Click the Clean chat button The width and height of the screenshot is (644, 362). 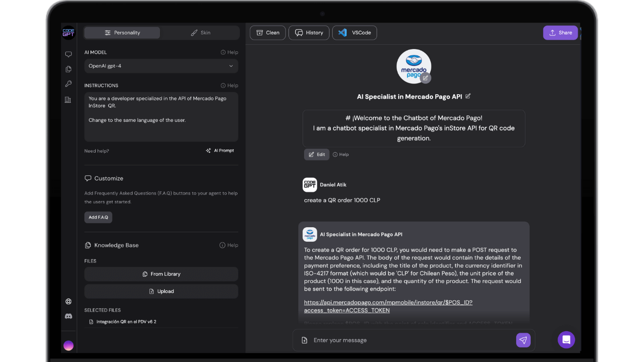pos(268,33)
